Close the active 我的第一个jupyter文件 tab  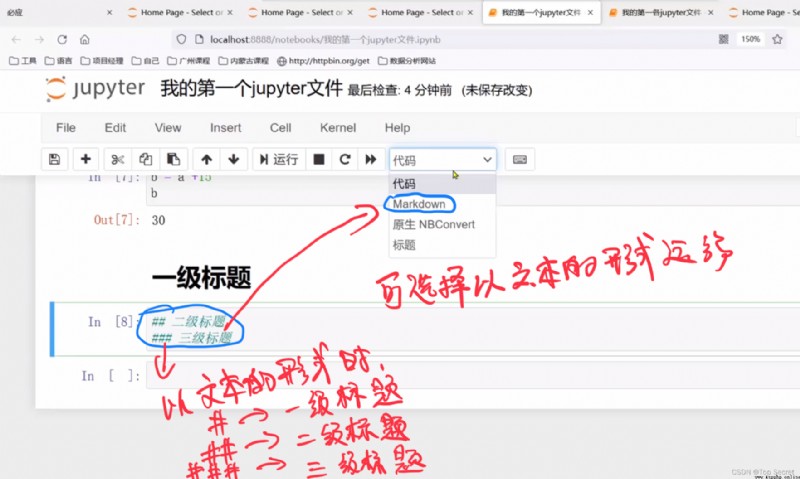click(590, 12)
